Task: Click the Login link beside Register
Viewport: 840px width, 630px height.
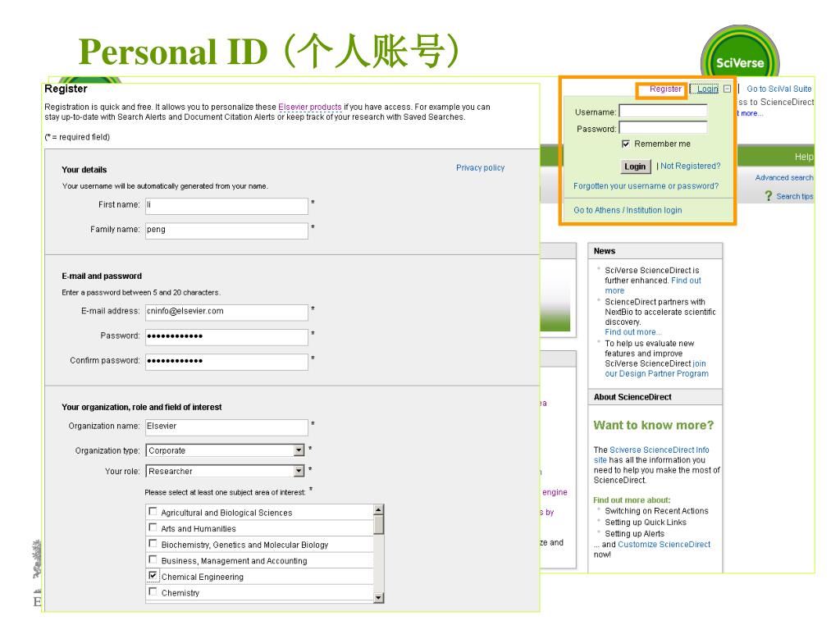Action: click(707, 89)
